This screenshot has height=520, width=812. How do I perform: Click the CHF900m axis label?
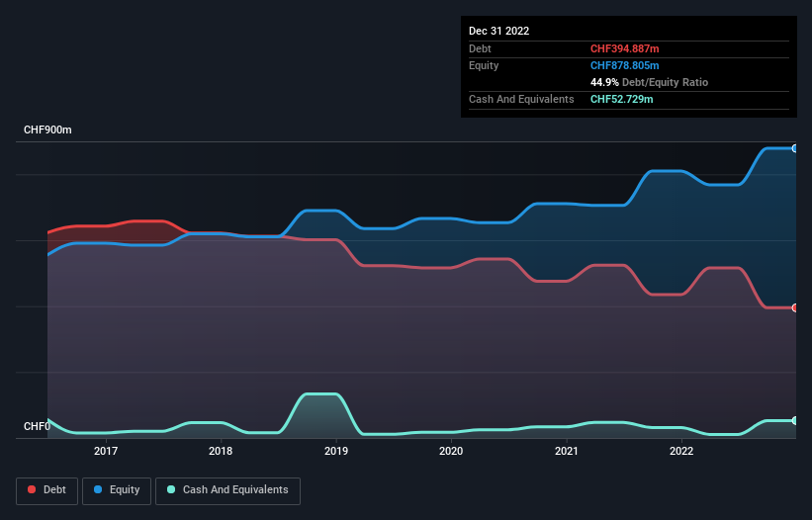click(47, 130)
